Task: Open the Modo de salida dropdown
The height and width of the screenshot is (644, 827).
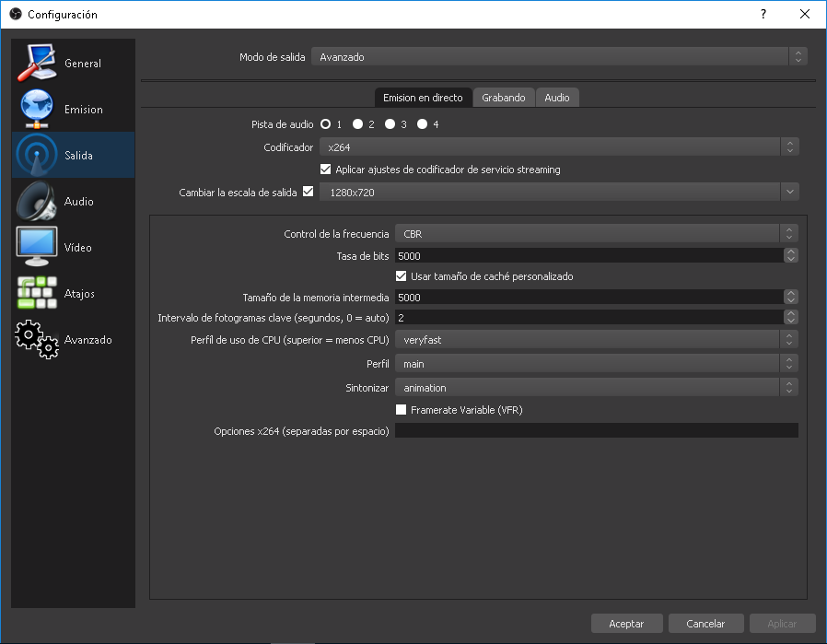Action: click(x=559, y=56)
